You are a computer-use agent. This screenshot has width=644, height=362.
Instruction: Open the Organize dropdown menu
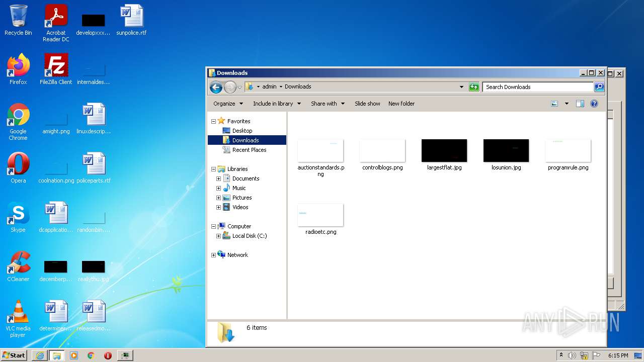click(228, 104)
